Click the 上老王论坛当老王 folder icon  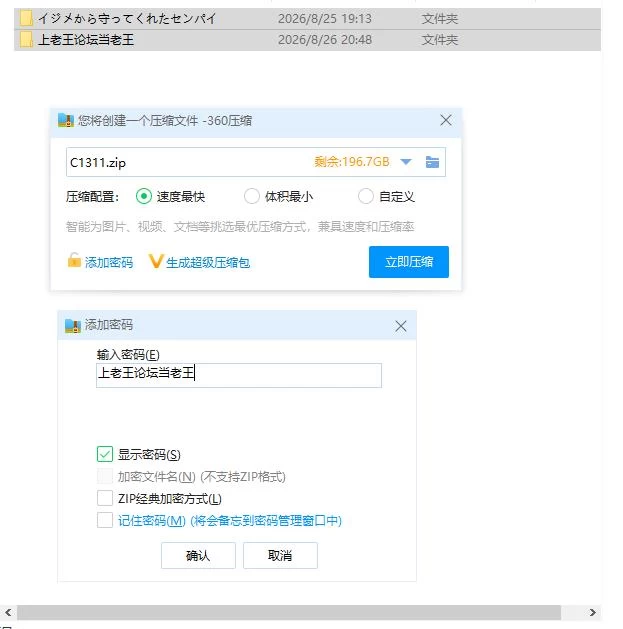26,40
